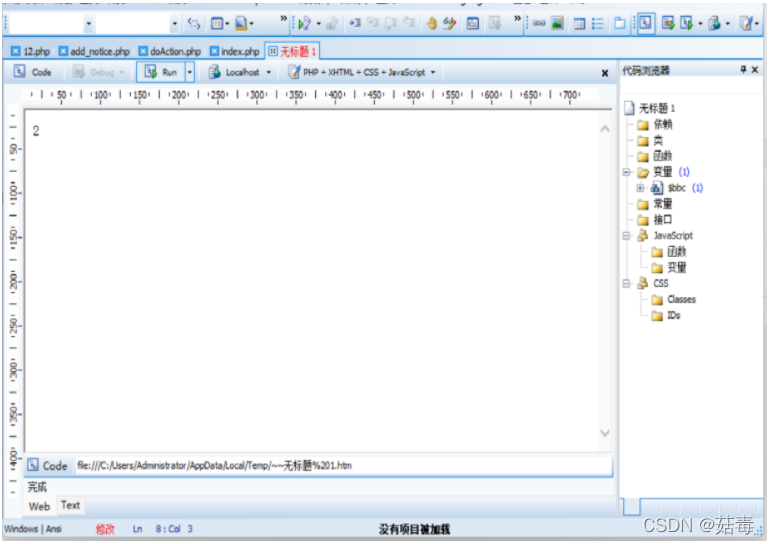
Task: Close the 12.php tab via its X
Action: coord(16,51)
